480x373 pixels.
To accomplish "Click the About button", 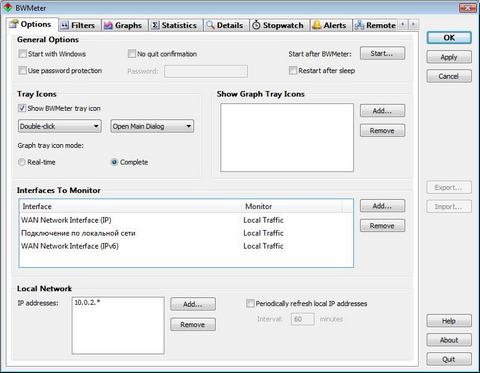I will (x=449, y=340).
